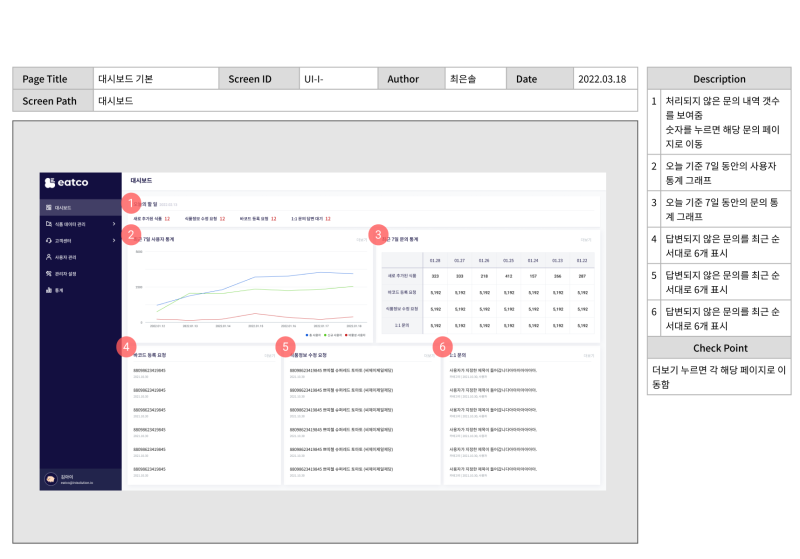Viewport: 800px width, 559px height.
Task: Click the red count next to 새로 추가된 식품
Action: [167, 218]
